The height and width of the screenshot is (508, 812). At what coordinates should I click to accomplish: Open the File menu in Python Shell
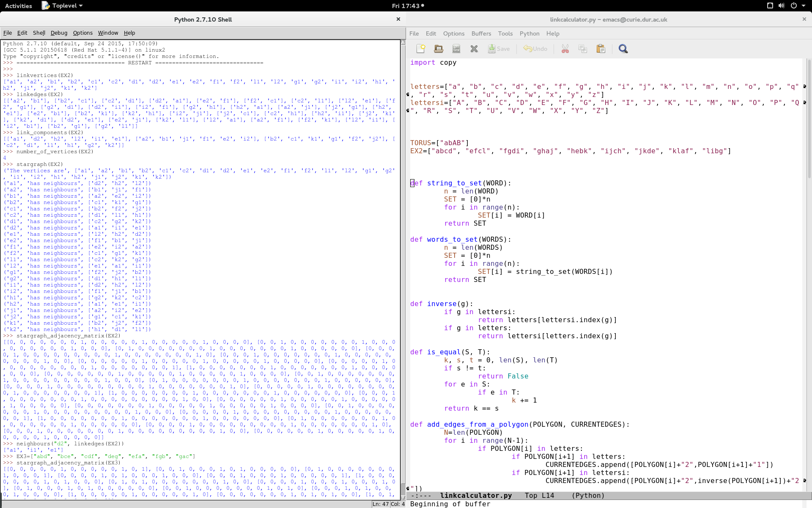pos(8,33)
